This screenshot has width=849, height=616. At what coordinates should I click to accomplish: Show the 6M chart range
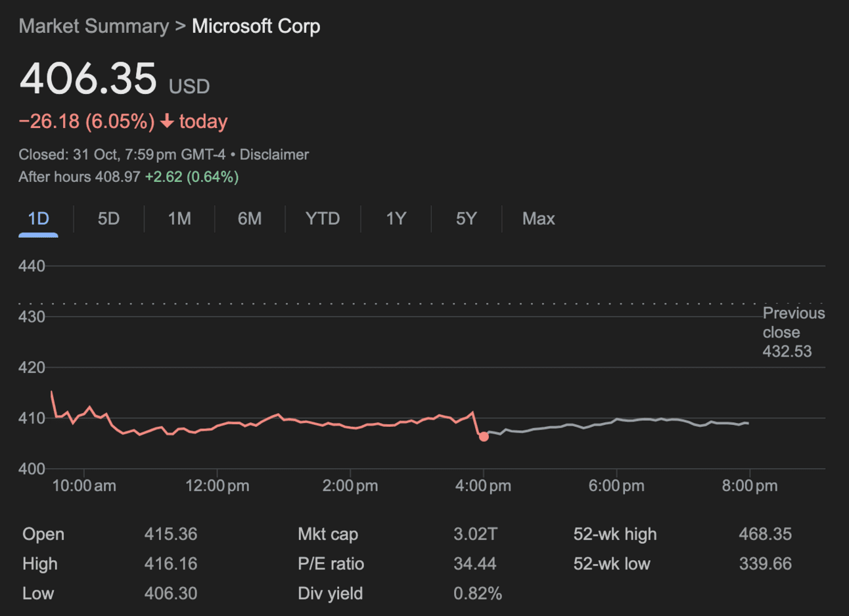point(250,219)
